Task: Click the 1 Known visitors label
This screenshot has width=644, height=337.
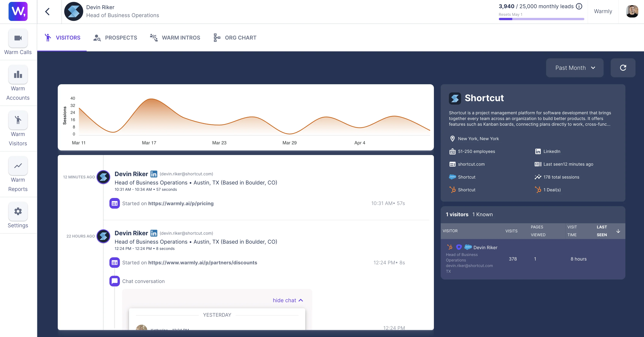Action: point(482,214)
